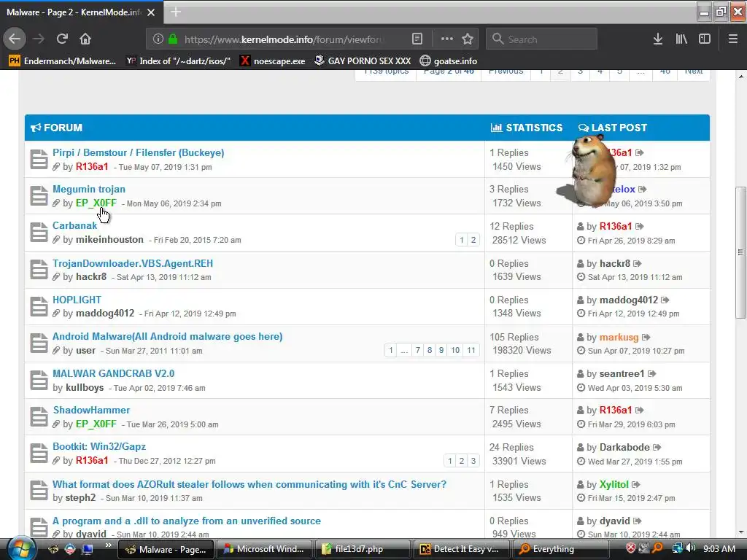Open the Carbanak topic link
Image resolution: width=747 pixels, height=560 pixels.
coord(74,226)
